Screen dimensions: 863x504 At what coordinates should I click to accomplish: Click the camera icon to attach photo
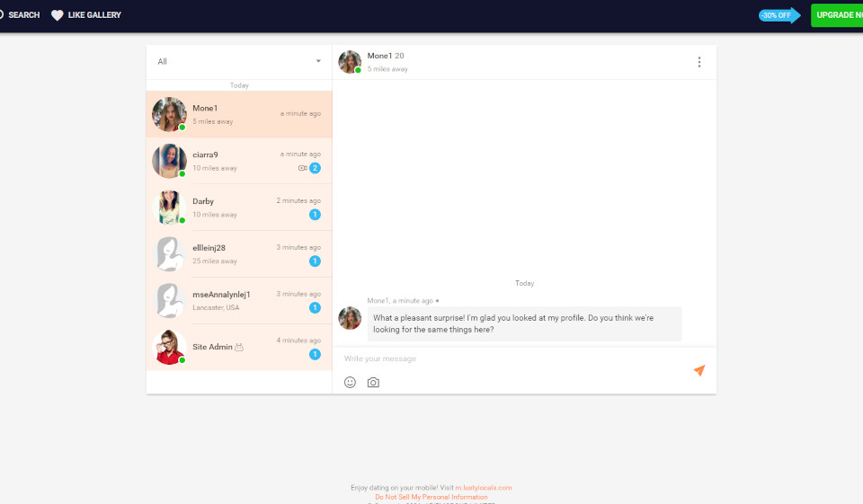tap(373, 382)
